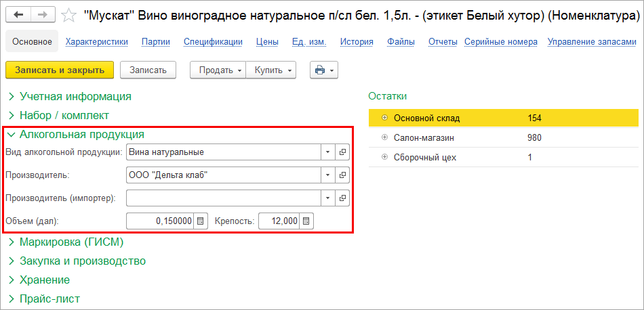Expand the Салон-магазин stock row
The image size is (644, 310).
coord(385,138)
